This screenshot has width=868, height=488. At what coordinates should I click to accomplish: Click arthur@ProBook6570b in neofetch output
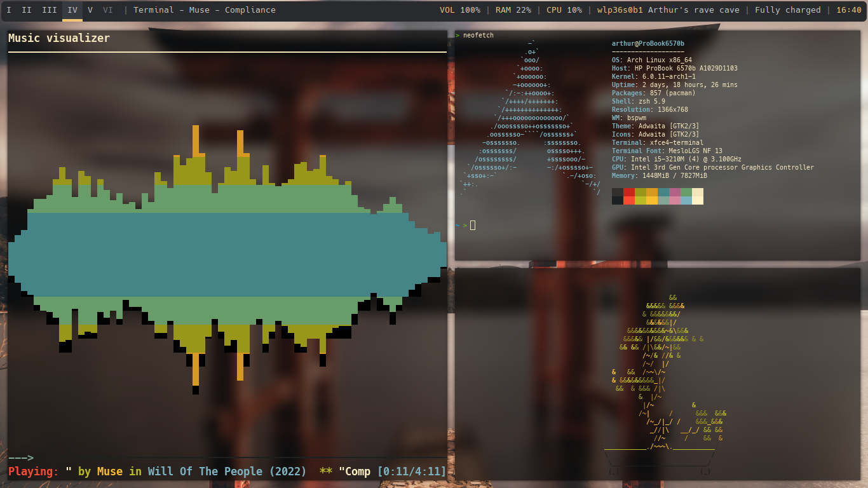tap(648, 43)
